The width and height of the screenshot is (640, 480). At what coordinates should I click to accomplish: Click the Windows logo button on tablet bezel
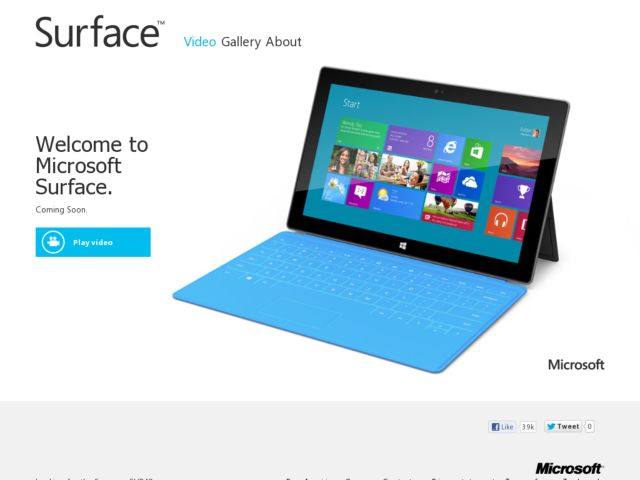[x=403, y=246]
